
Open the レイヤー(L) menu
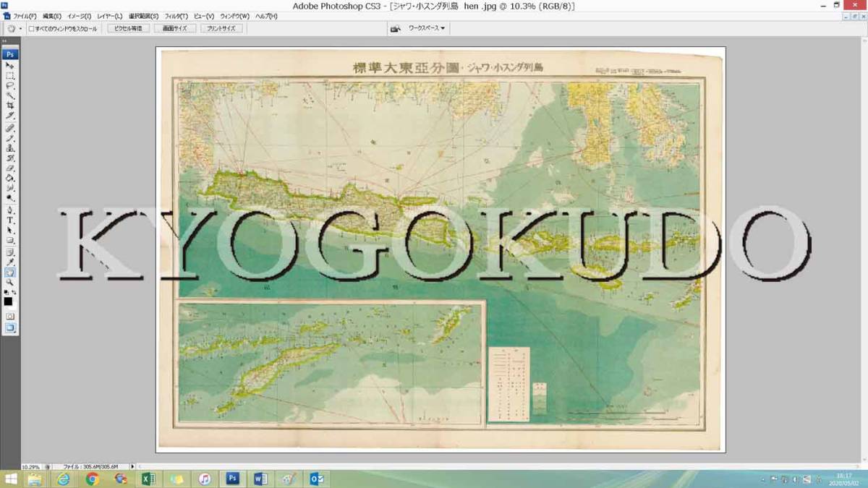pyautogui.click(x=109, y=16)
